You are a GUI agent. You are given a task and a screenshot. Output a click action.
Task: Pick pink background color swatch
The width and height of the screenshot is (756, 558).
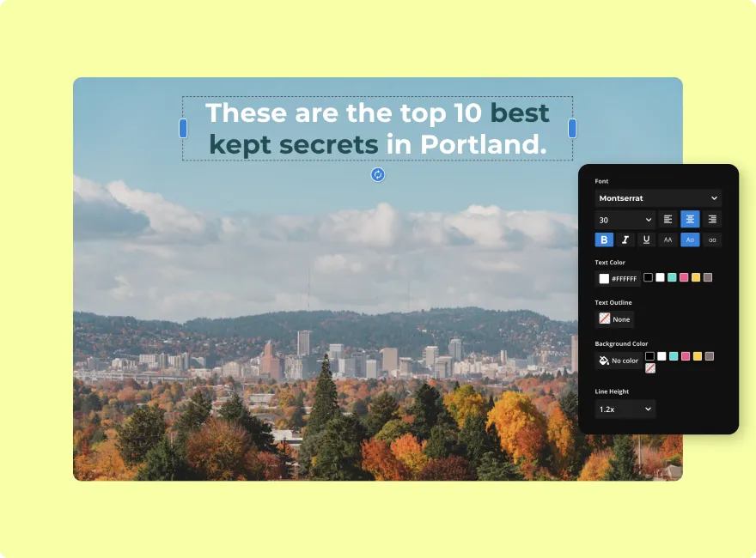tap(686, 356)
